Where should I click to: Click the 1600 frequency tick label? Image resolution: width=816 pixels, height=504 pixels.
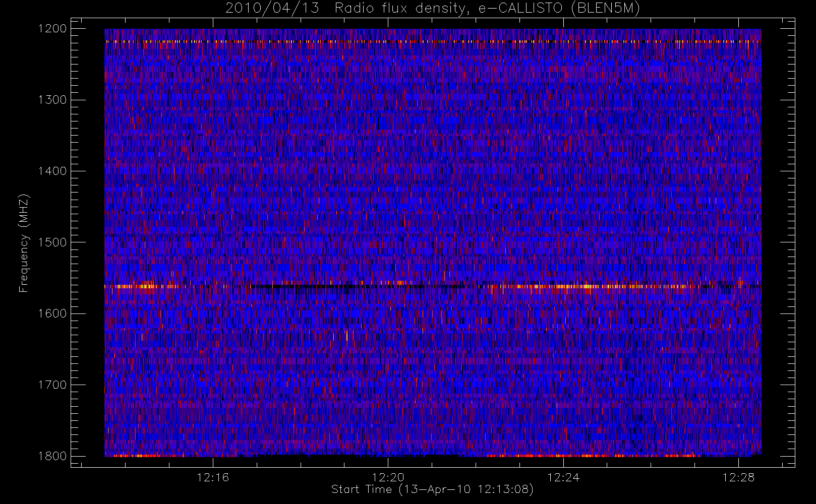point(52,313)
